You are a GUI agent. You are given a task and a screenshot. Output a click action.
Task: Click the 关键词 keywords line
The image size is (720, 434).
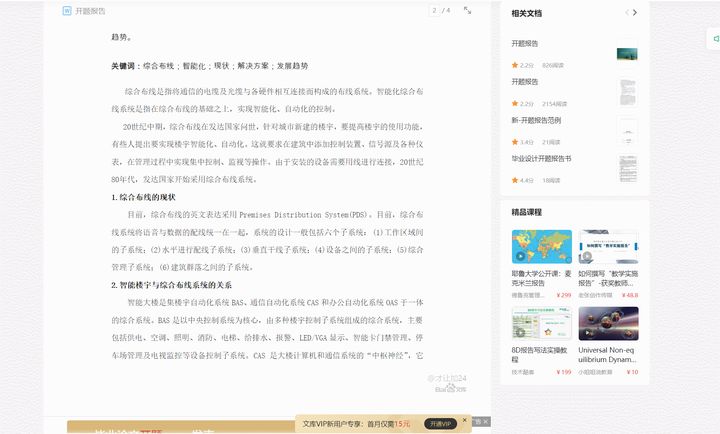[x=209, y=66]
